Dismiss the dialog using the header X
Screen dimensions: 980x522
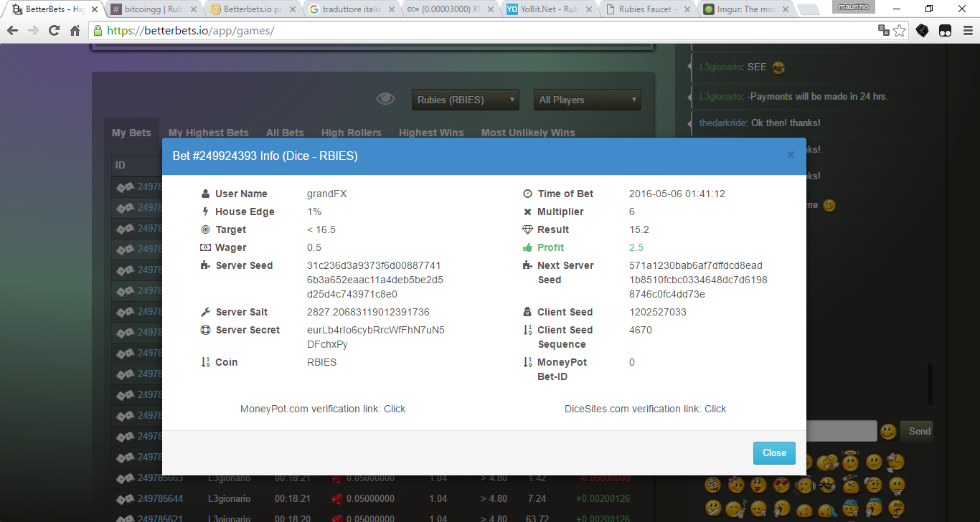click(x=791, y=155)
